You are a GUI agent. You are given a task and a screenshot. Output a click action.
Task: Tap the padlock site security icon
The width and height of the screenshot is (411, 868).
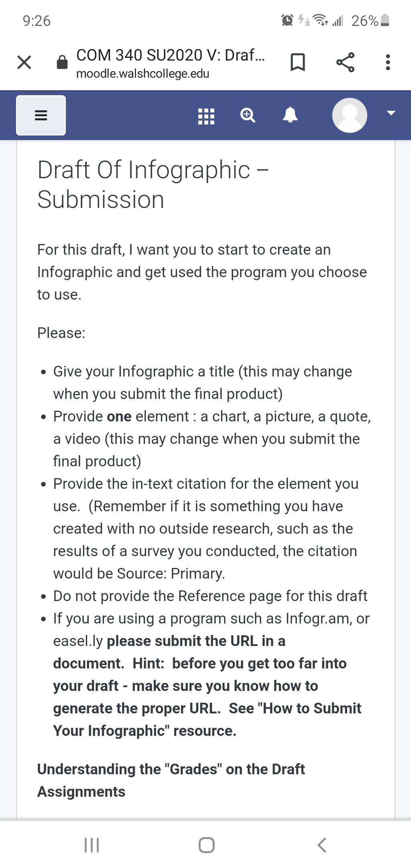(x=62, y=62)
